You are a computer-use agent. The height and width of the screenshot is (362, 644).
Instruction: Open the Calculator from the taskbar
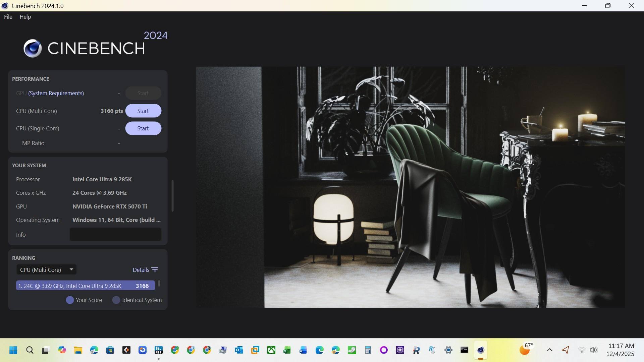click(368, 350)
